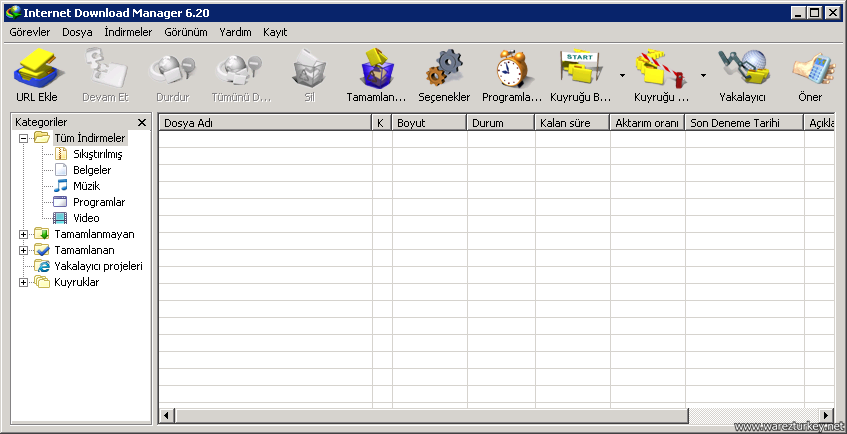This screenshot has width=847, height=434.
Task: Click the Durdur stop icon
Action: click(x=172, y=69)
